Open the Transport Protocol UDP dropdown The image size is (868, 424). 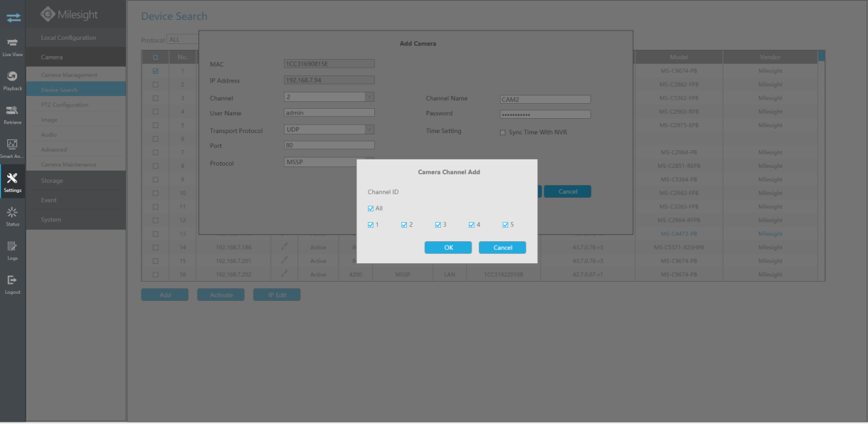[329, 130]
